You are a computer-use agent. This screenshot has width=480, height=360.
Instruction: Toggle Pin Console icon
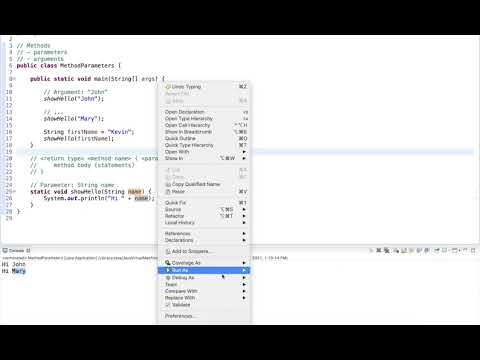coord(437,250)
